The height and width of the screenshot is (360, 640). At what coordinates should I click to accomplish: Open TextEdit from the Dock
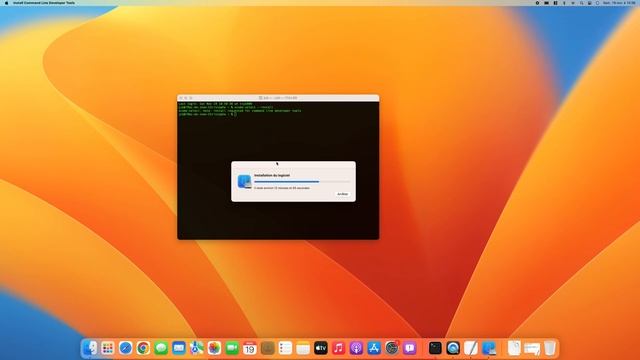[x=471, y=348]
